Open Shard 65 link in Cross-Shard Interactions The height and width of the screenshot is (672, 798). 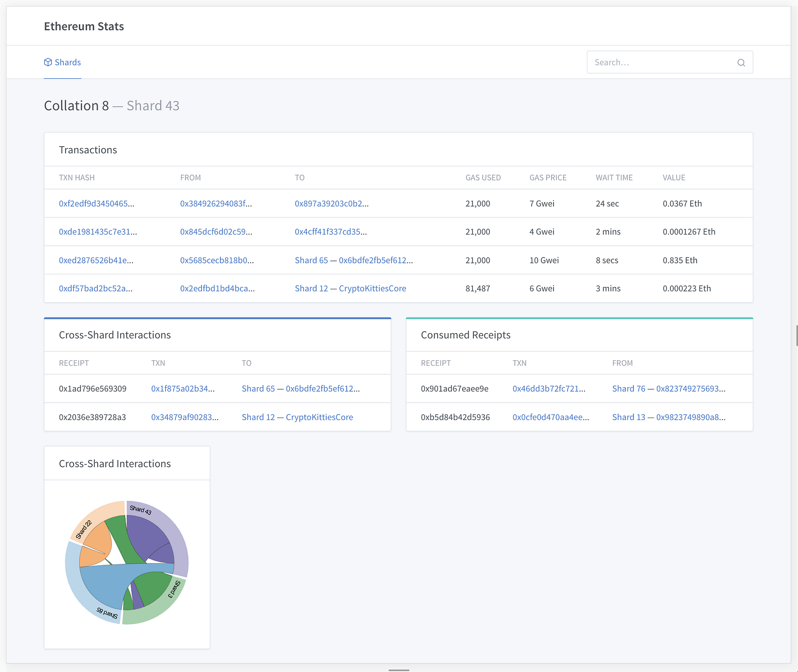(301, 389)
